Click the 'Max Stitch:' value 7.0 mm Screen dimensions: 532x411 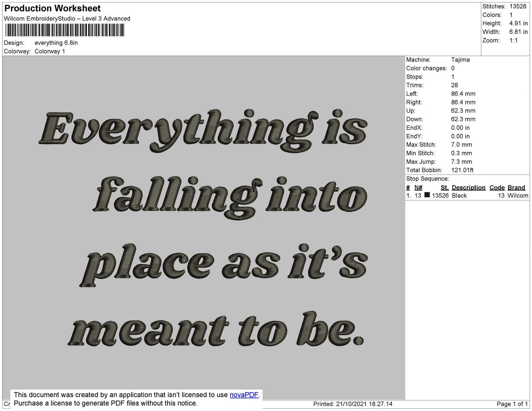(462, 145)
